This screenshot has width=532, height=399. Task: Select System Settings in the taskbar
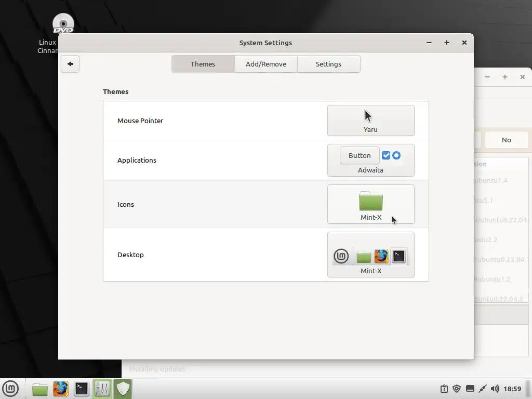click(102, 389)
